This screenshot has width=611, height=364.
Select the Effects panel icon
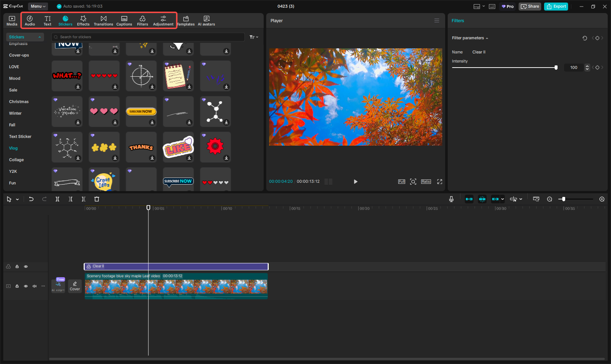coord(83,20)
